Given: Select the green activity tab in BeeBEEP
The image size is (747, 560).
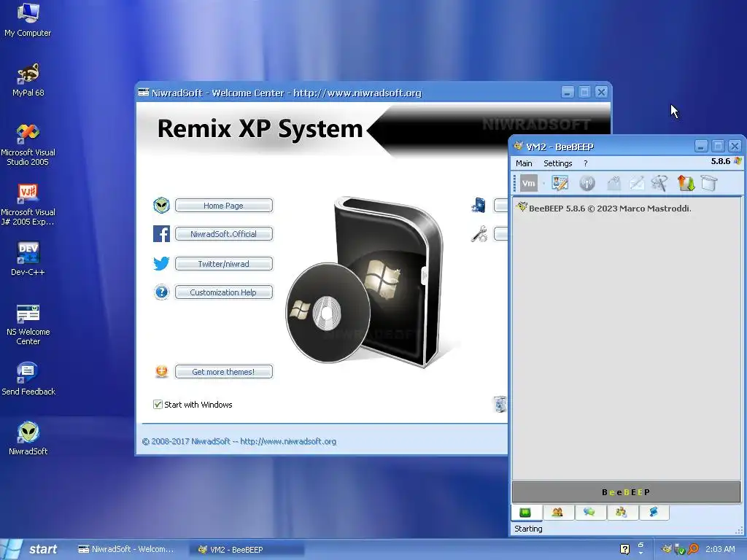Looking at the screenshot, I should 525,513.
